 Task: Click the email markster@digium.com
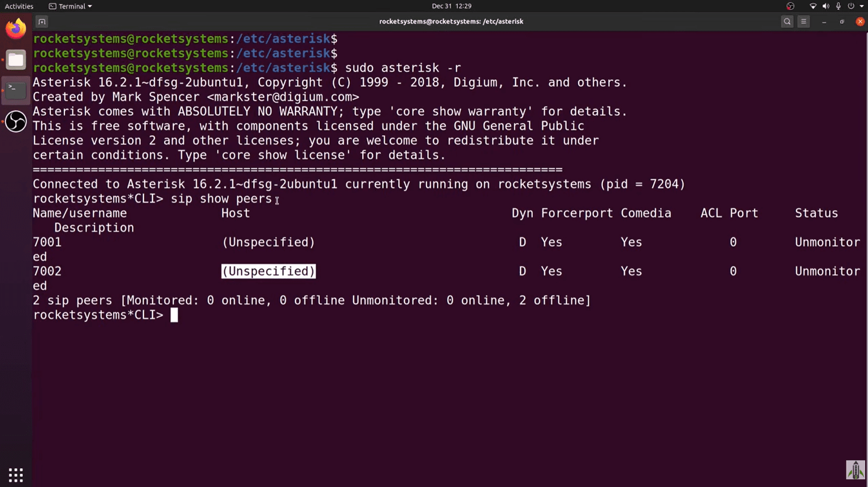tap(283, 97)
